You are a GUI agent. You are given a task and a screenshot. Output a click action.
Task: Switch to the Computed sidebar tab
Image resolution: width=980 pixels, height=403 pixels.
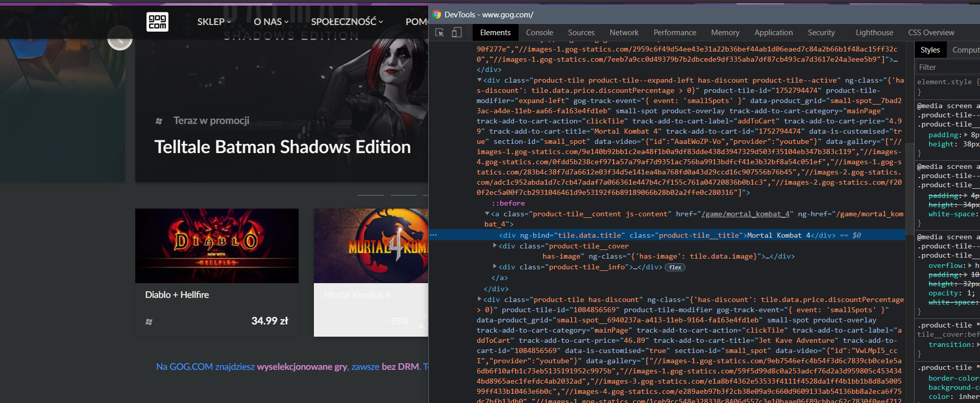(966, 50)
